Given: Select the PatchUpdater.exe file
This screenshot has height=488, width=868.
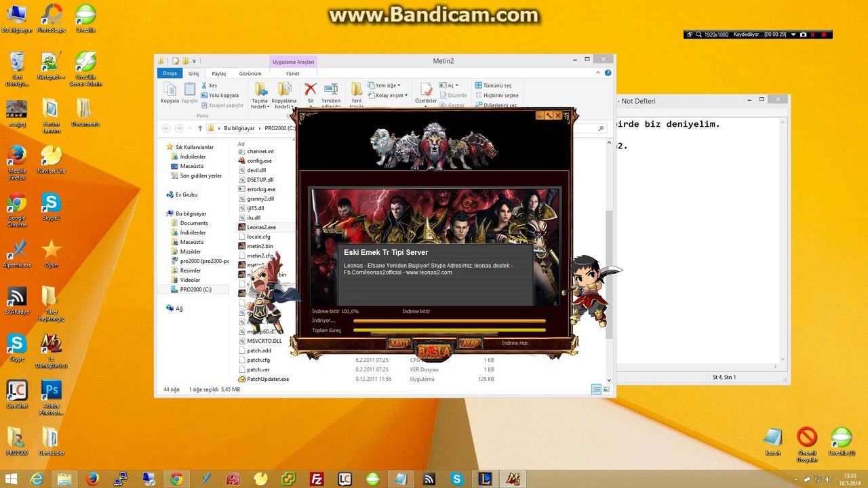Looking at the screenshot, I should click(x=264, y=379).
